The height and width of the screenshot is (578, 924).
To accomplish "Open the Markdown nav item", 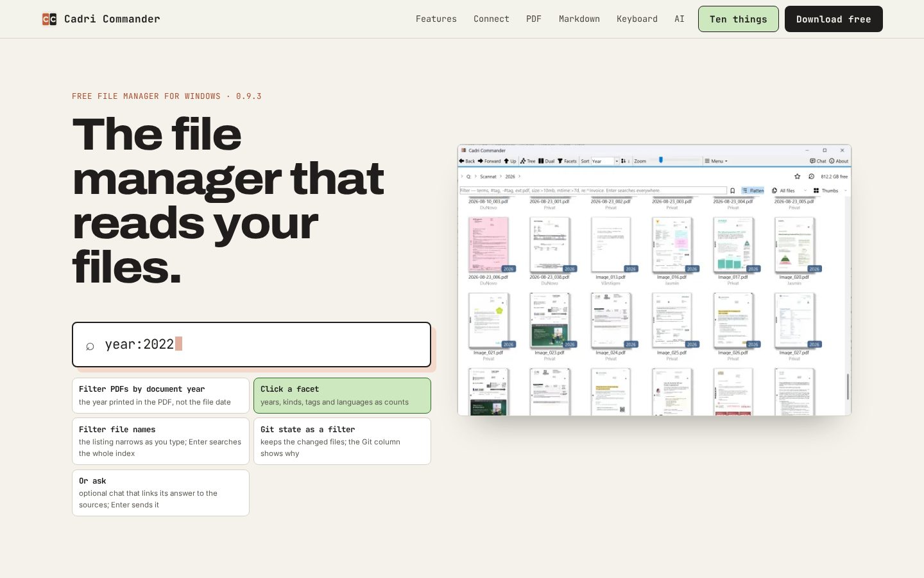I will point(579,19).
